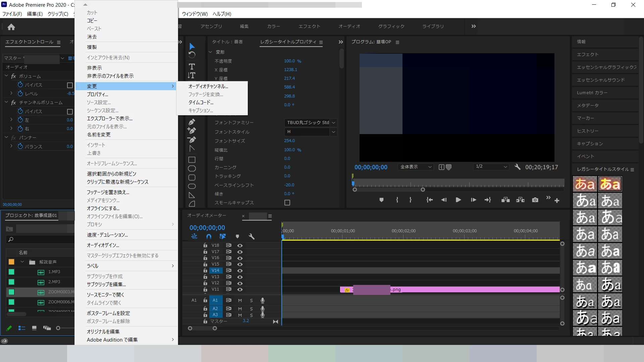Click Speed/Duration context menu entry
This screenshot has height=362, width=644.
tap(107, 235)
